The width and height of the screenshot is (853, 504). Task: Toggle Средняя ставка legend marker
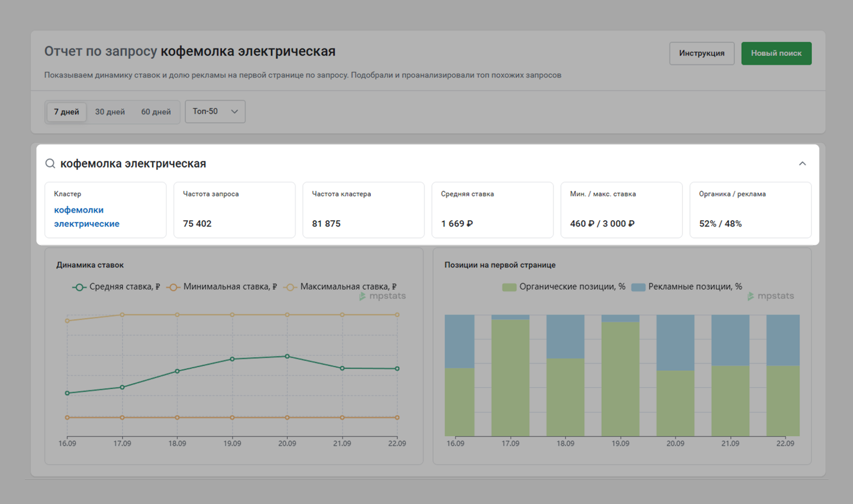pyautogui.click(x=79, y=287)
